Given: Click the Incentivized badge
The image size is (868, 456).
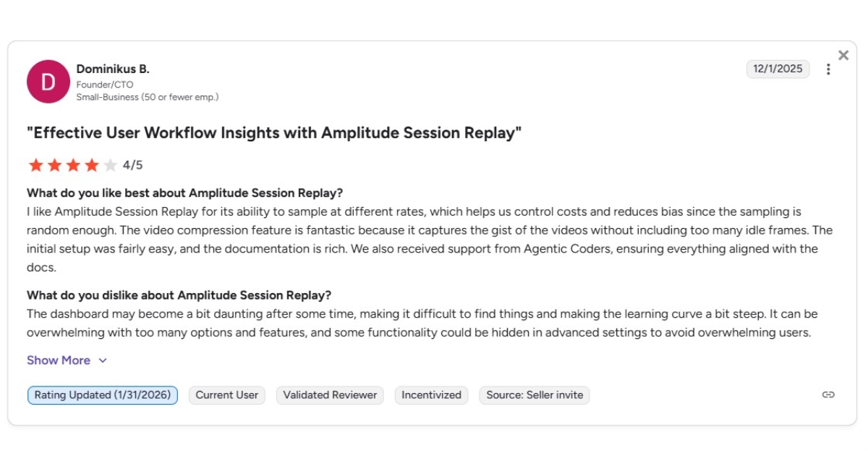Looking at the screenshot, I should coord(431,395).
